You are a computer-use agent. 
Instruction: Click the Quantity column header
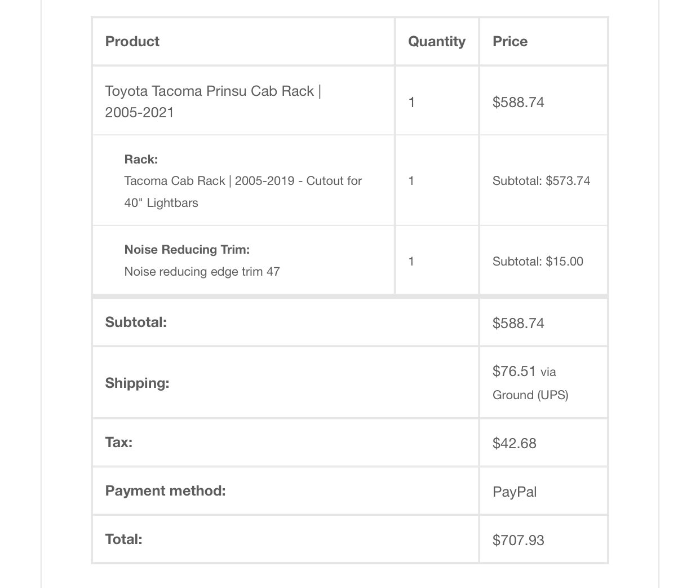pos(436,41)
